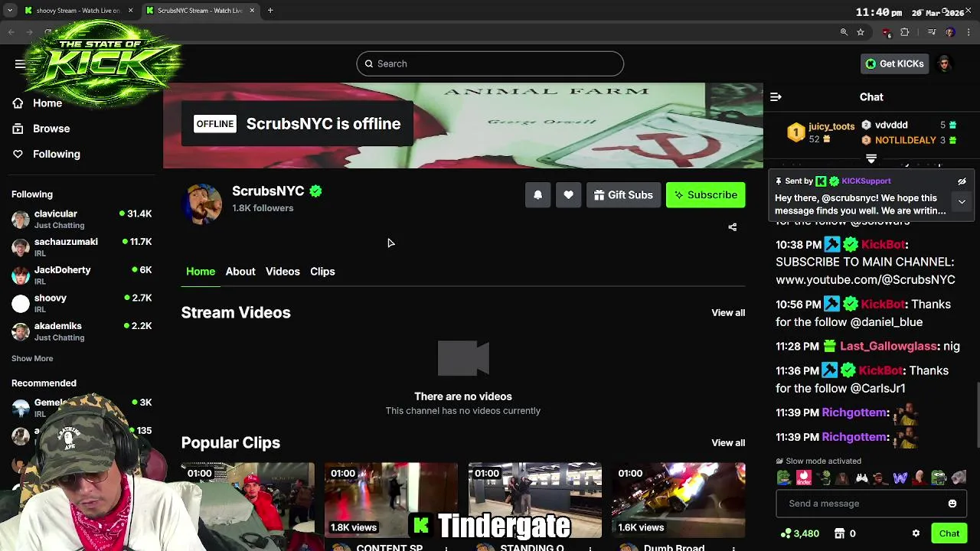Close the ScrubsNYC Stream browser tab
Screen dimensions: 980x551
click(x=252, y=11)
